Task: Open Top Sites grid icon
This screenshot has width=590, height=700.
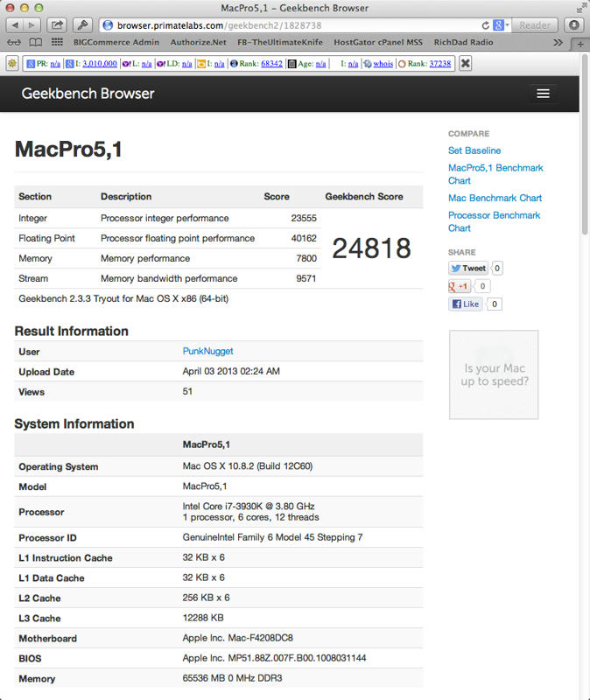Action: (x=57, y=42)
